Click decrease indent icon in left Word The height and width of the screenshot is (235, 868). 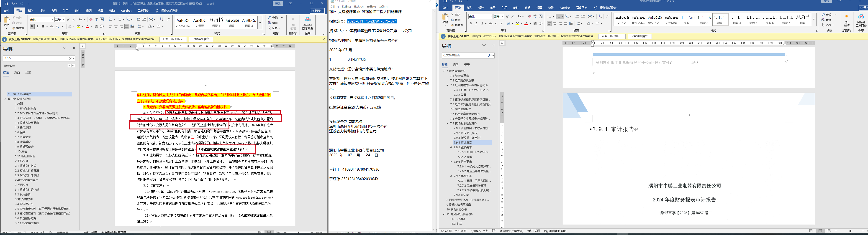pos(139,20)
